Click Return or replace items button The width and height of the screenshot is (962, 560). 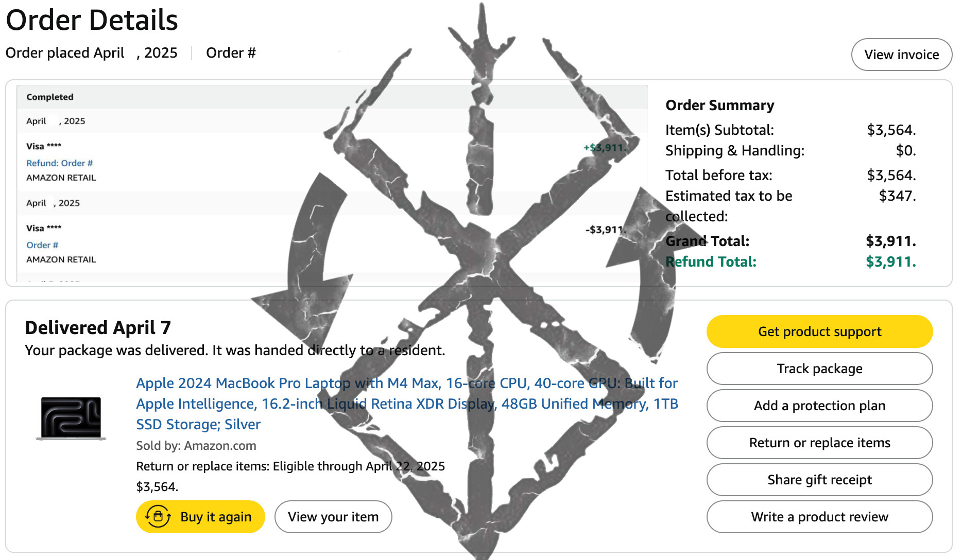819,443
